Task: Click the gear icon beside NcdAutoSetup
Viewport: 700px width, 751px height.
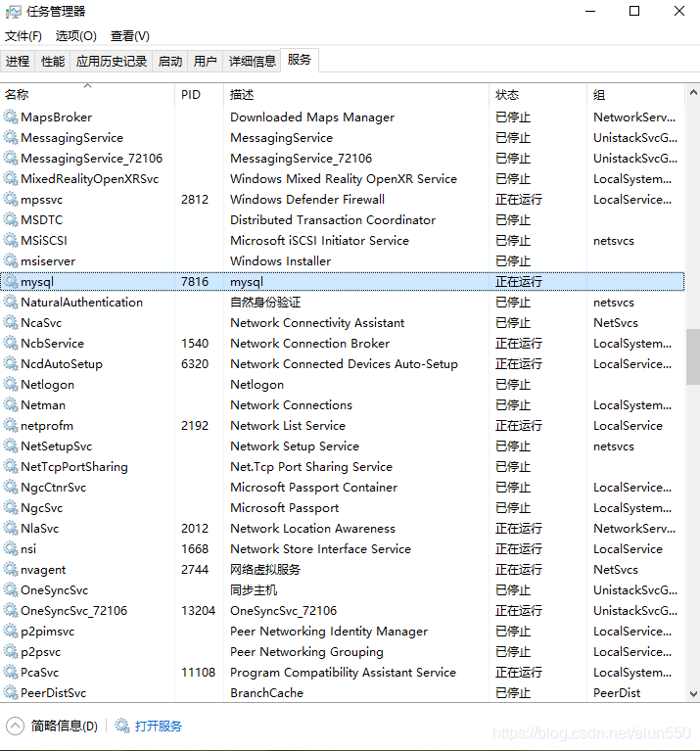Action: [11, 364]
